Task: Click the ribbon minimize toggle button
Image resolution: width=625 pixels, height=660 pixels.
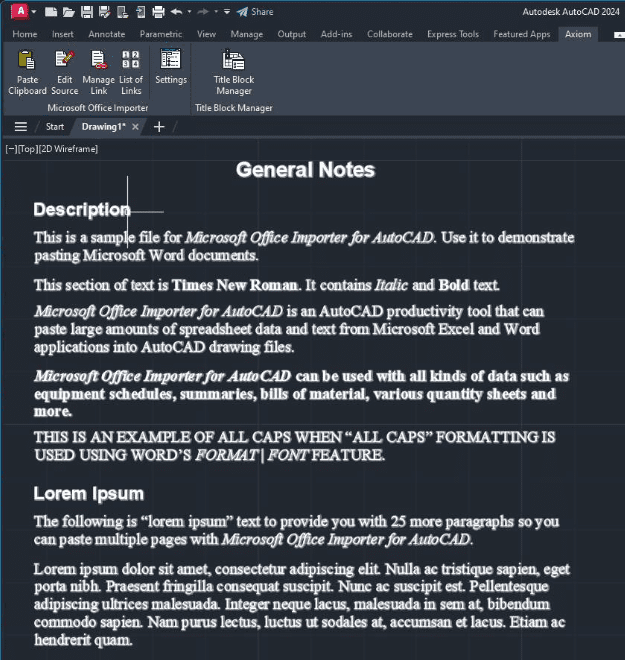Action: coord(619,35)
